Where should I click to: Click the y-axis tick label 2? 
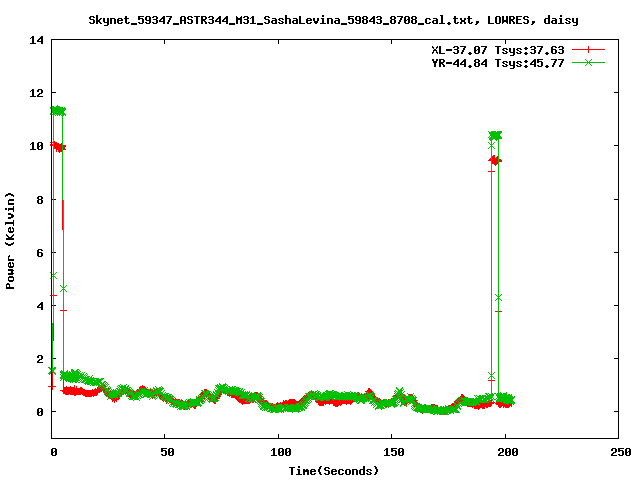(40, 359)
